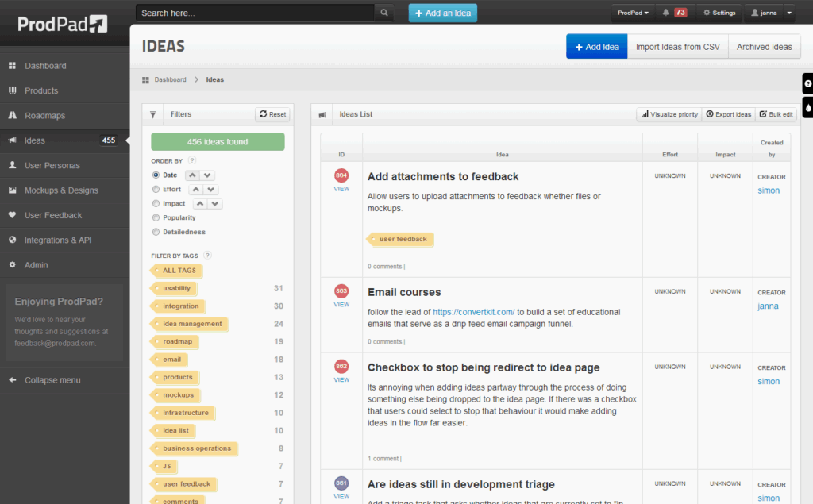Image resolution: width=813 pixels, height=504 pixels.
Task: Sort Date descending with down arrow
Action: (207, 175)
